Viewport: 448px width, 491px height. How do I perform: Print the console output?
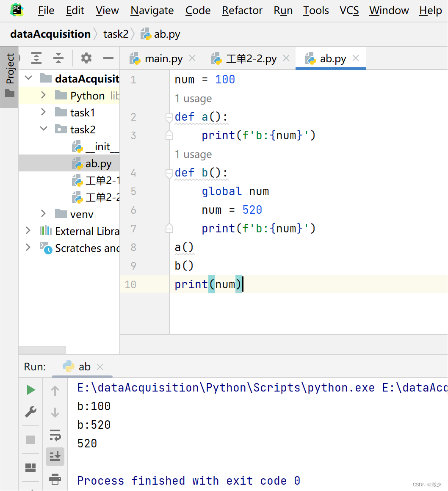[55, 479]
